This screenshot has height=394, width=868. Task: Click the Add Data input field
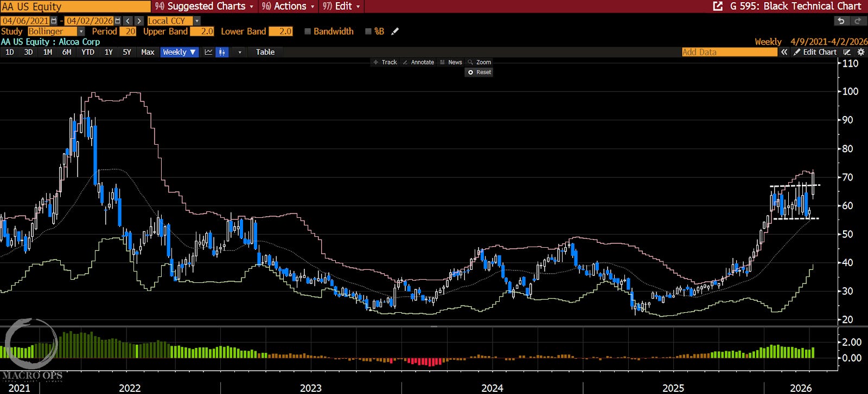click(730, 52)
